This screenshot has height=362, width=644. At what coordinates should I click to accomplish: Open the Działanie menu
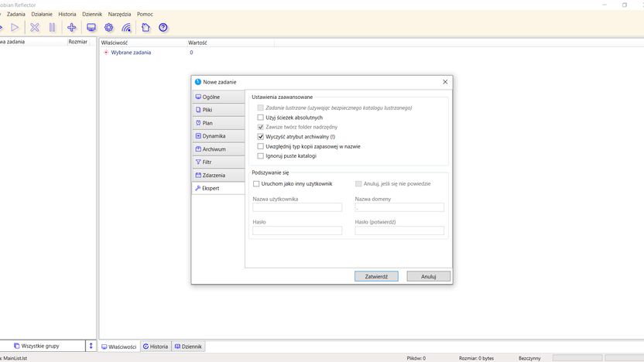tap(42, 14)
